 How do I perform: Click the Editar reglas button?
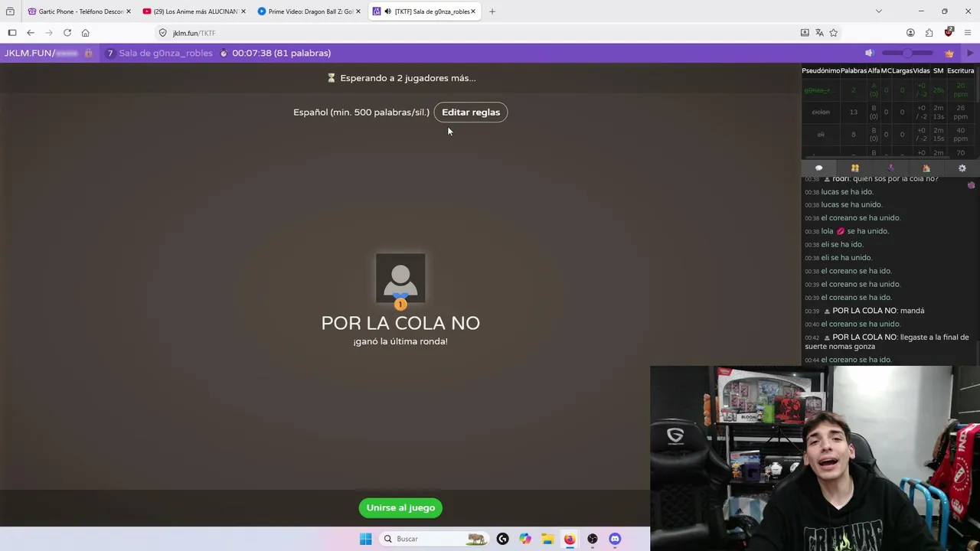click(x=471, y=112)
